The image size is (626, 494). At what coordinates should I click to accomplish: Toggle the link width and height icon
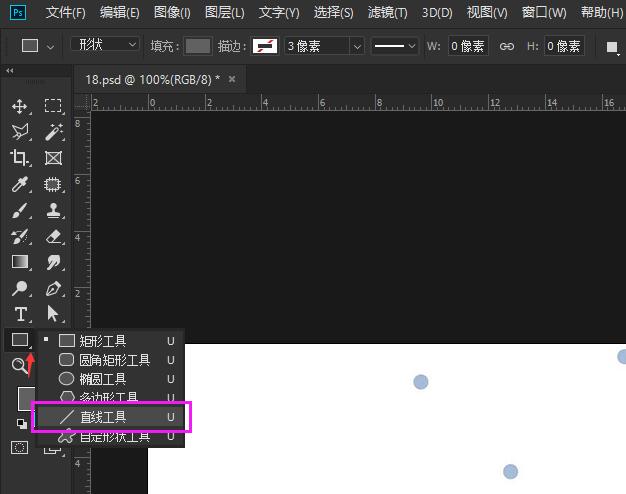point(507,46)
